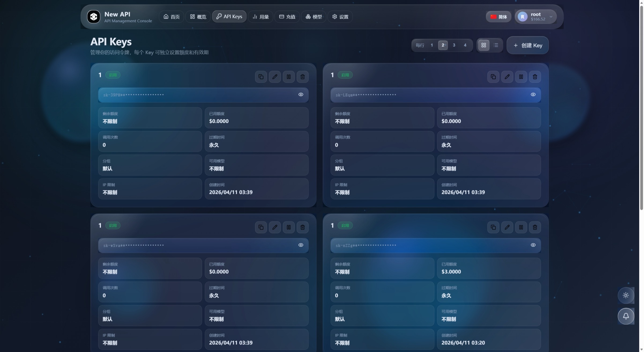Go to the 用量 usage tab
The image size is (644, 352).
[260, 17]
